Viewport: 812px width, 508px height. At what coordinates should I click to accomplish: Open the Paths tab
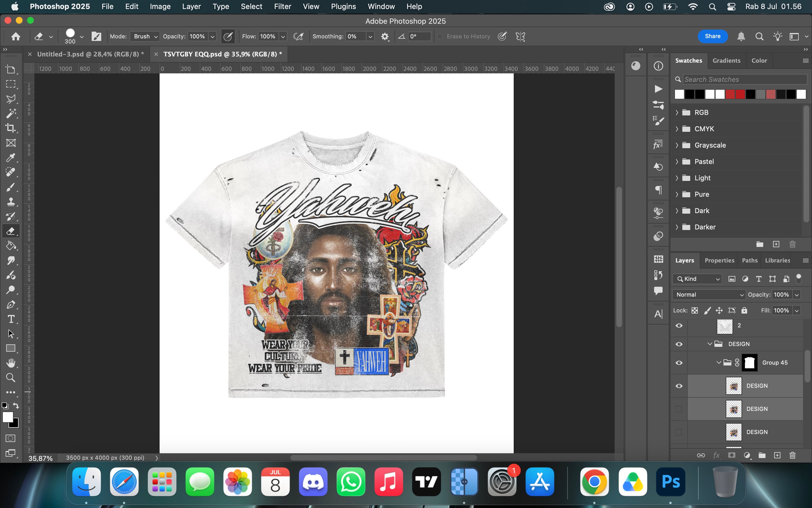click(749, 260)
